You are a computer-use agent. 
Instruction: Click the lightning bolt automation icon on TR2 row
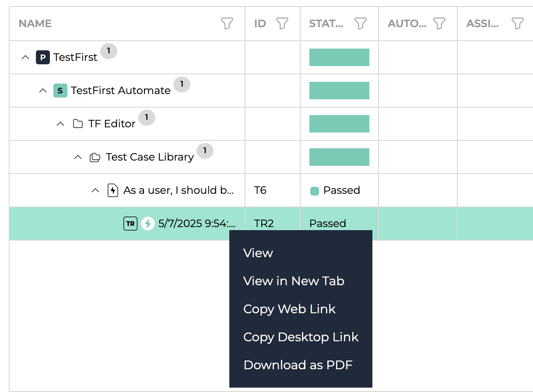pyautogui.click(x=148, y=224)
